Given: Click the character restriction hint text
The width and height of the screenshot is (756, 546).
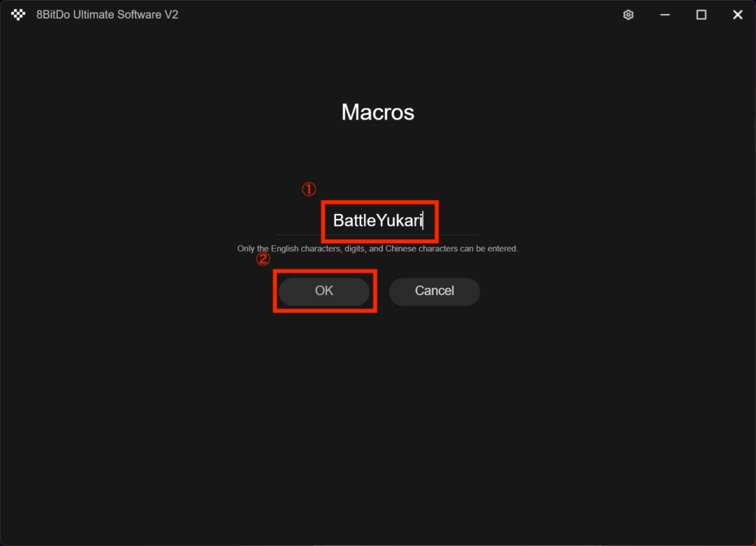Looking at the screenshot, I should click(378, 249).
